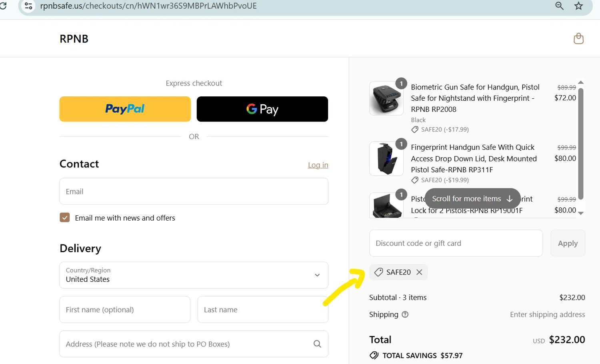
Task: Click the SAFE20 (-$19.99) discount text
Action: point(445,180)
